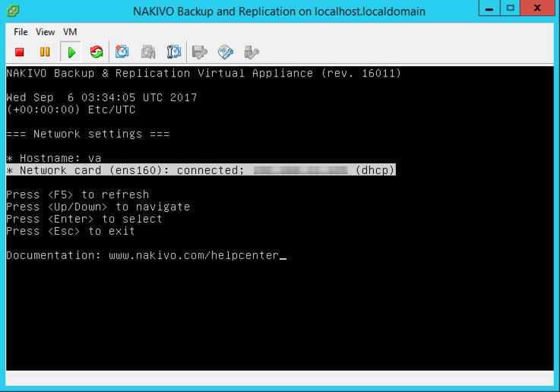Image resolution: width=560 pixels, height=392 pixels.
Task: Click the floppy drive connect icon
Action: [x=200, y=52]
